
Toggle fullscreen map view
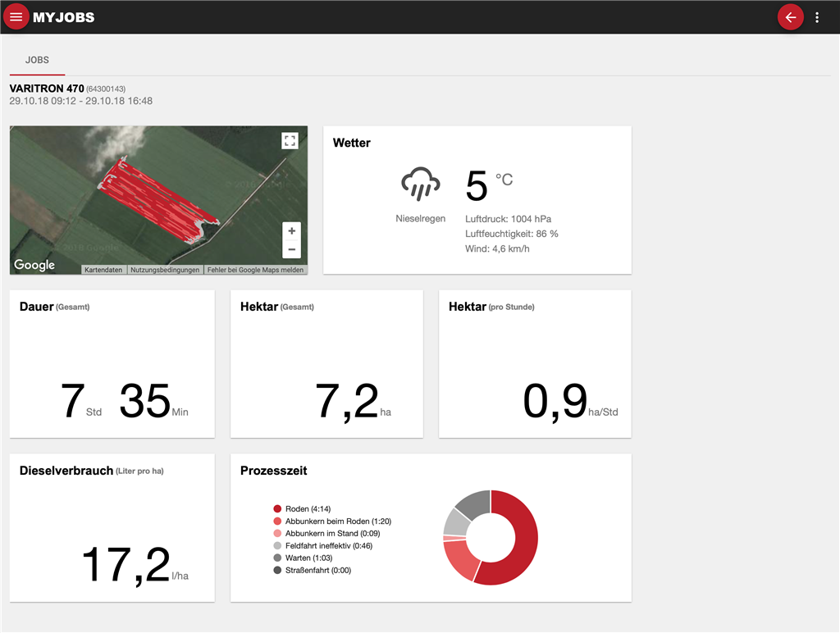(x=290, y=141)
